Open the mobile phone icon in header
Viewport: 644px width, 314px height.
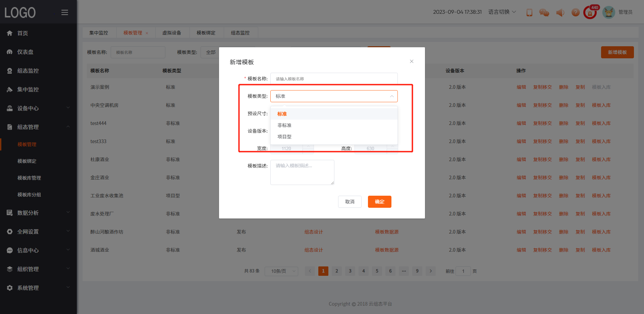529,12
